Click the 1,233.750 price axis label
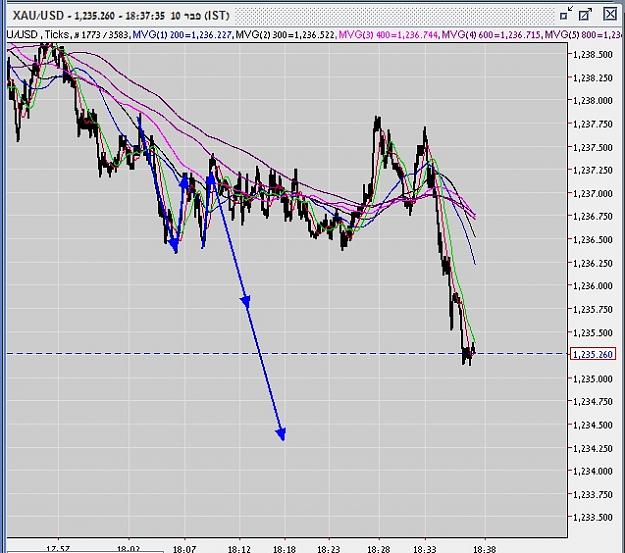 (593, 494)
